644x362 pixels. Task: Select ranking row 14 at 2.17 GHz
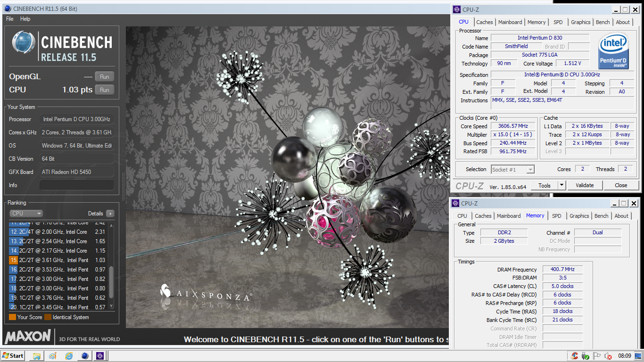pos(58,251)
